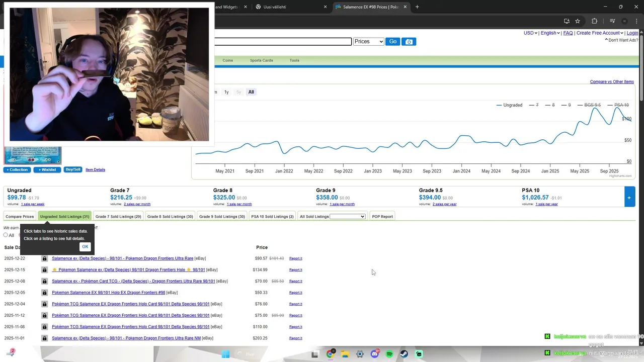
Task: Toggle PSA 10 series in chart legend
Action: click(x=618, y=105)
